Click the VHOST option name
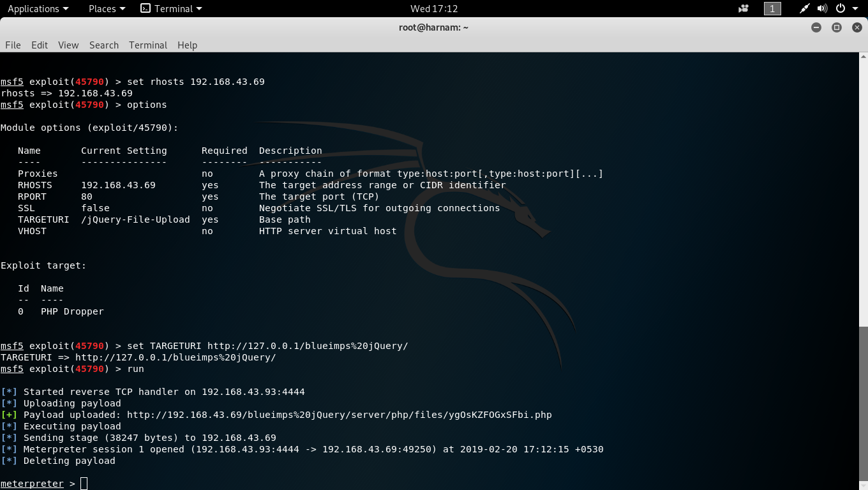868x490 pixels. click(32, 231)
